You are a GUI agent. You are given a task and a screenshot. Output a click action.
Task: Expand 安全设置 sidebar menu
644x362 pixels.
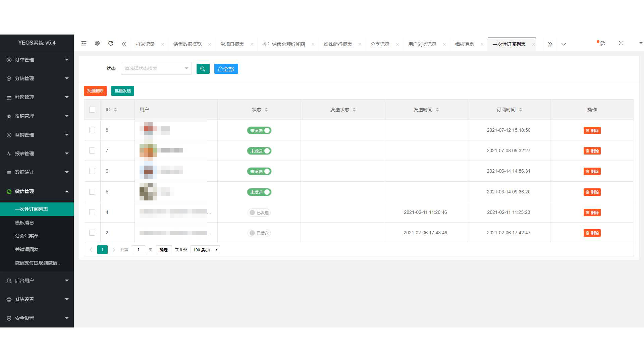[37, 318]
